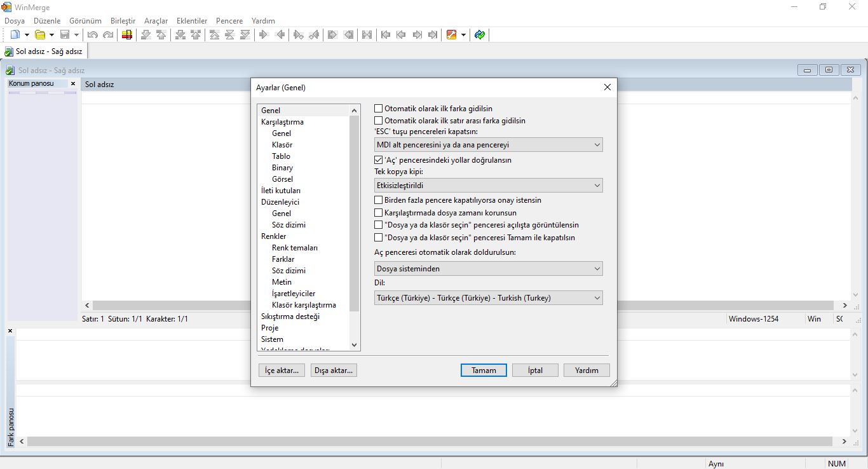Restore the Sol adsız child window

(829, 70)
